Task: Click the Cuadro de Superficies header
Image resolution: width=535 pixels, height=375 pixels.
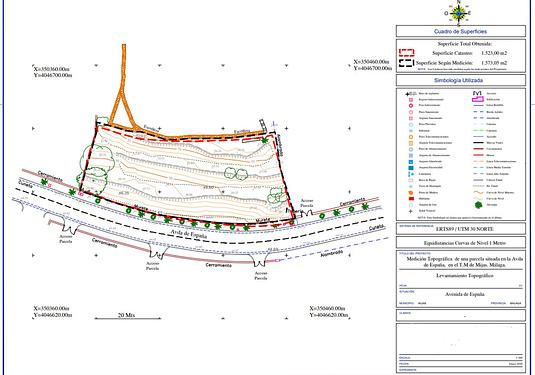Action: 461,31
